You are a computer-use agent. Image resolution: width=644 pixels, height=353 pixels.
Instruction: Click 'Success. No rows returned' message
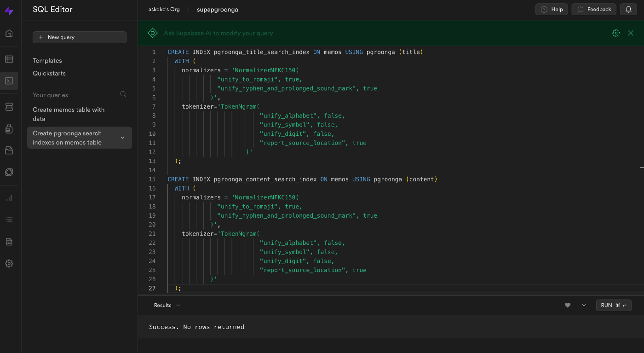(x=196, y=327)
